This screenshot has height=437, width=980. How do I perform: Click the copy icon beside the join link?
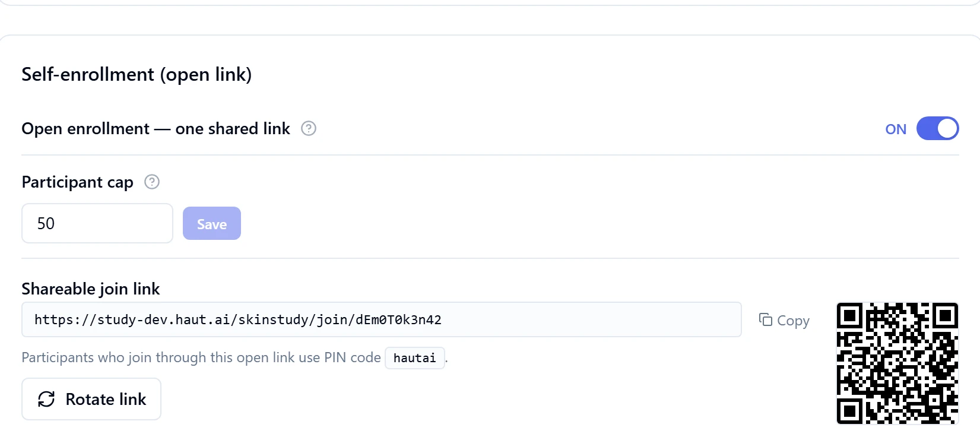tap(766, 319)
